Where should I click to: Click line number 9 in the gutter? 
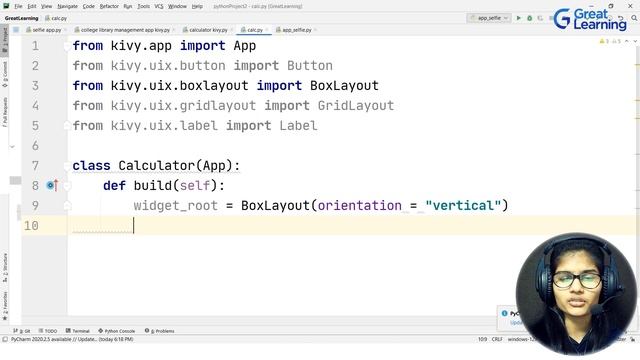[36, 206]
